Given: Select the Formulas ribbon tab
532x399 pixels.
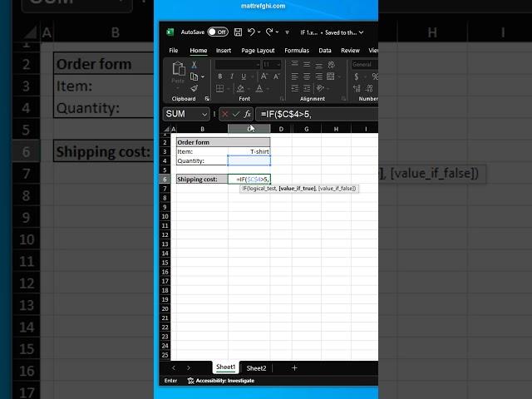Looking at the screenshot, I should (297, 51).
